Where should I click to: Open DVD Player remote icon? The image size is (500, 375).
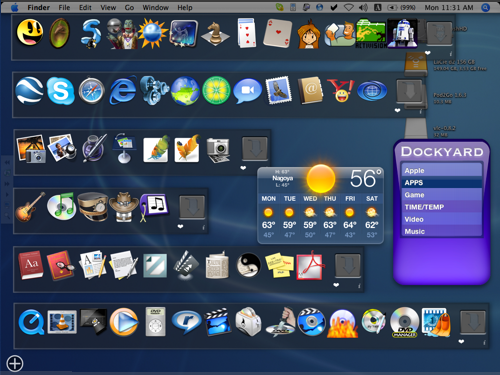[x=155, y=322]
